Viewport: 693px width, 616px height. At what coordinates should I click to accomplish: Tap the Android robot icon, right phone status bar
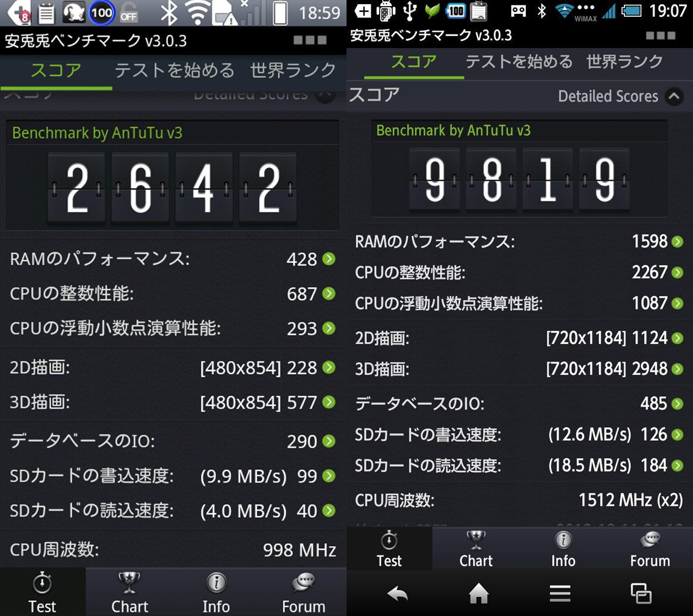coord(386,11)
